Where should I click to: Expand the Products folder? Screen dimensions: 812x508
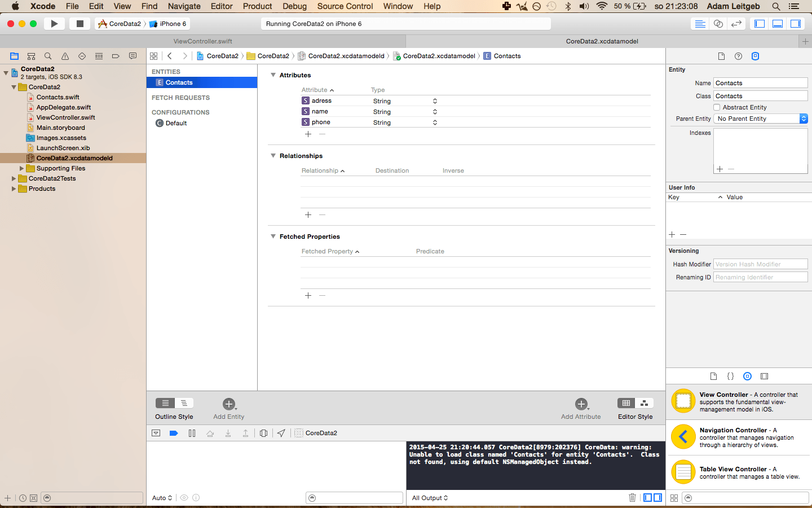[14, 189]
